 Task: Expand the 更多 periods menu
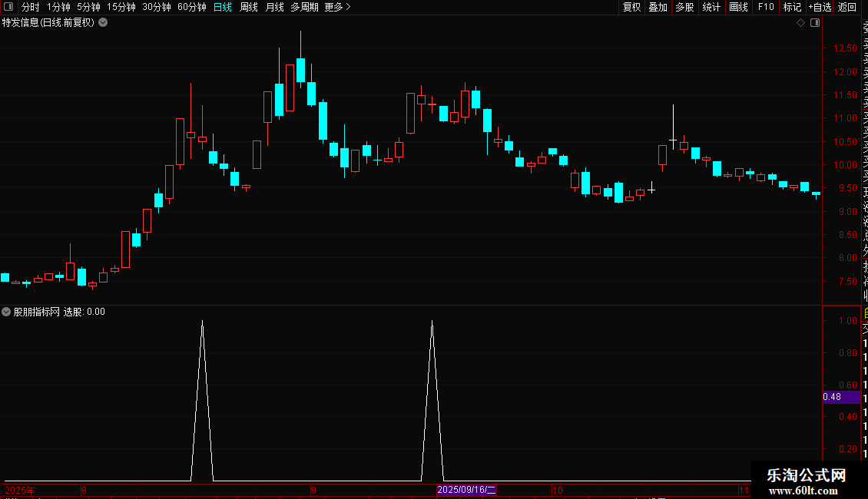(337, 7)
